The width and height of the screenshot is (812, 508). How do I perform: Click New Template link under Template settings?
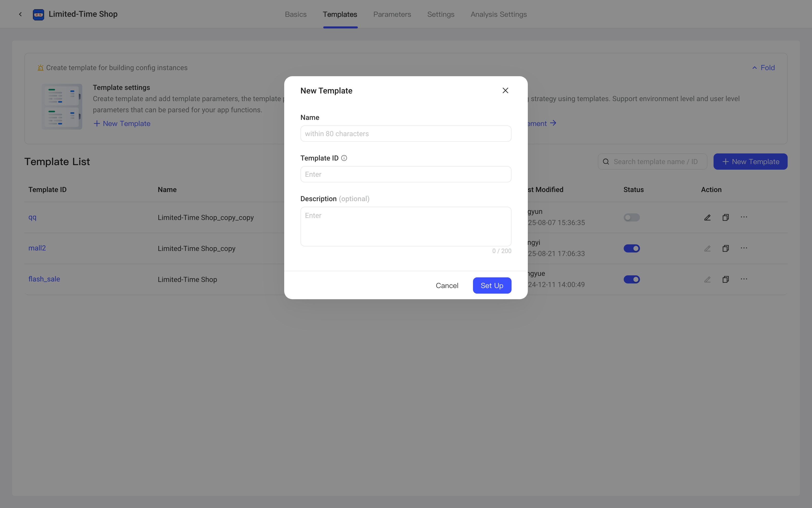coord(122,123)
